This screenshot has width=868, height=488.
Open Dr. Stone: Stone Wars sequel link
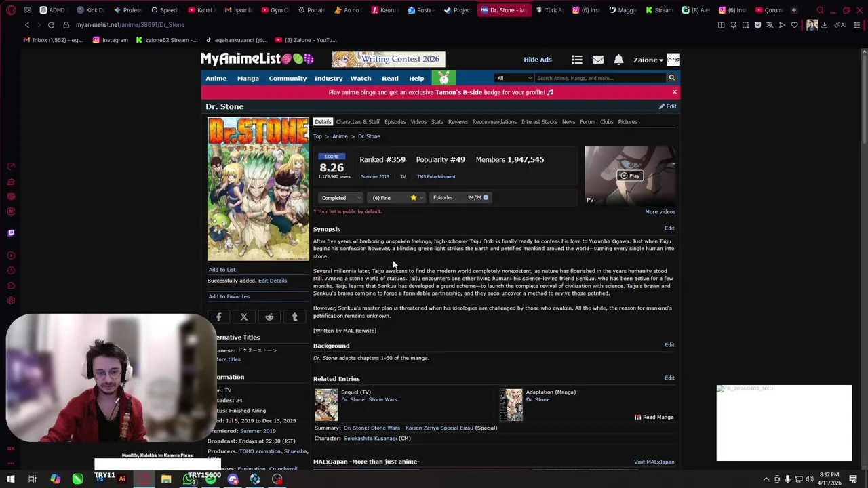tap(369, 400)
